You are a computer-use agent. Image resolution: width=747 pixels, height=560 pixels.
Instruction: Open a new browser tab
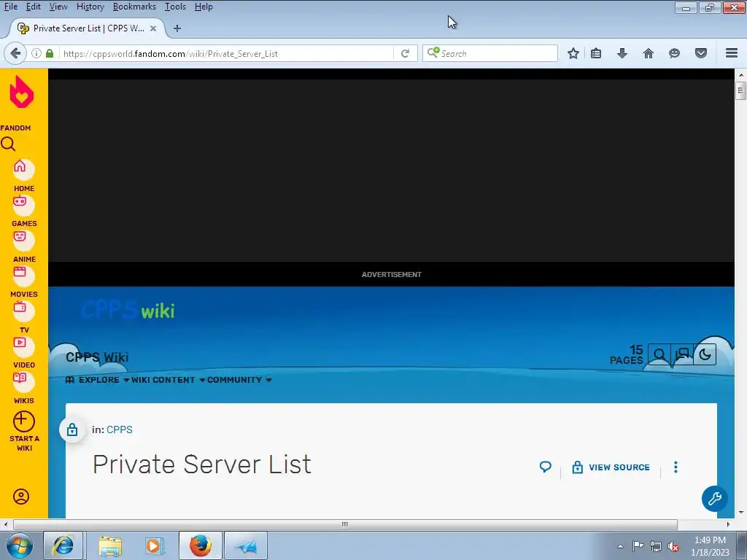177,28
